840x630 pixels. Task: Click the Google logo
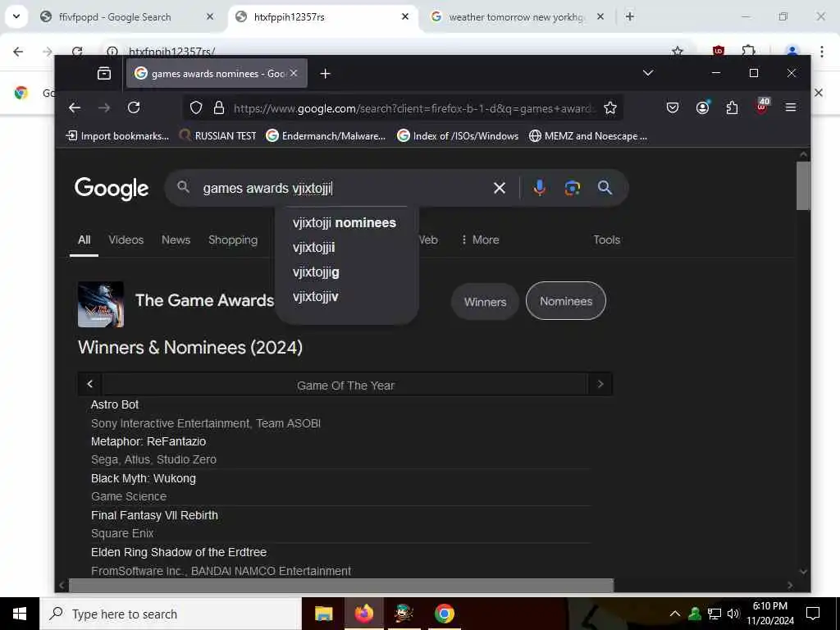pos(112,188)
